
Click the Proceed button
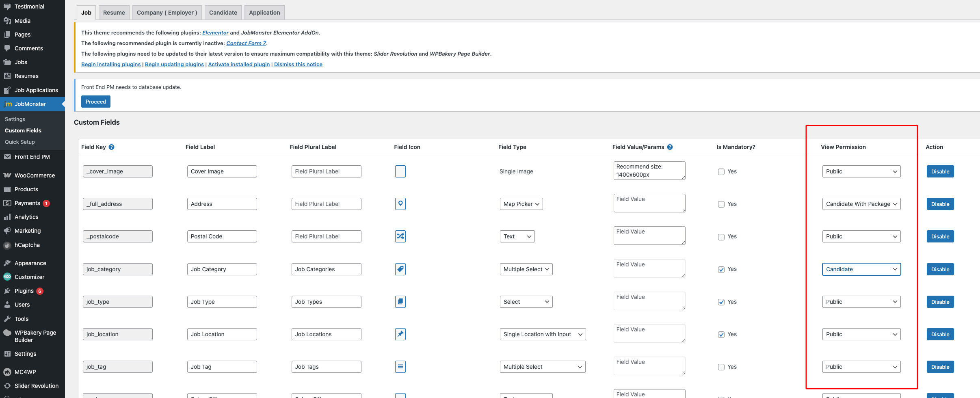click(x=96, y=102)
